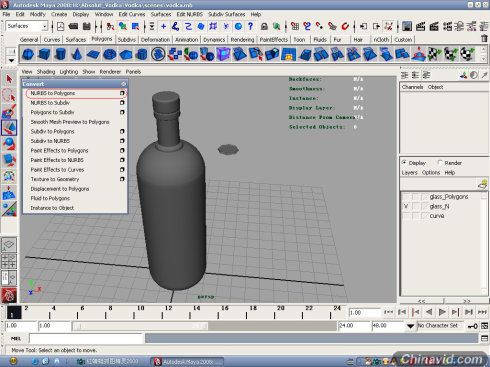Click the << button below layer editor

click(422, 301)
